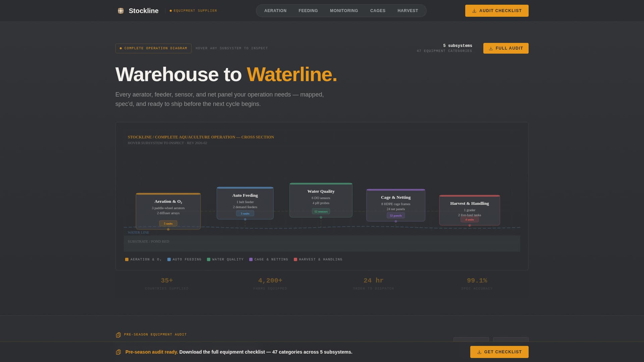The image size is (644, 362).
Task: Click the dot beside COMPLETE OPERATION DIAGRAM
Action: [x=121, y=48]
